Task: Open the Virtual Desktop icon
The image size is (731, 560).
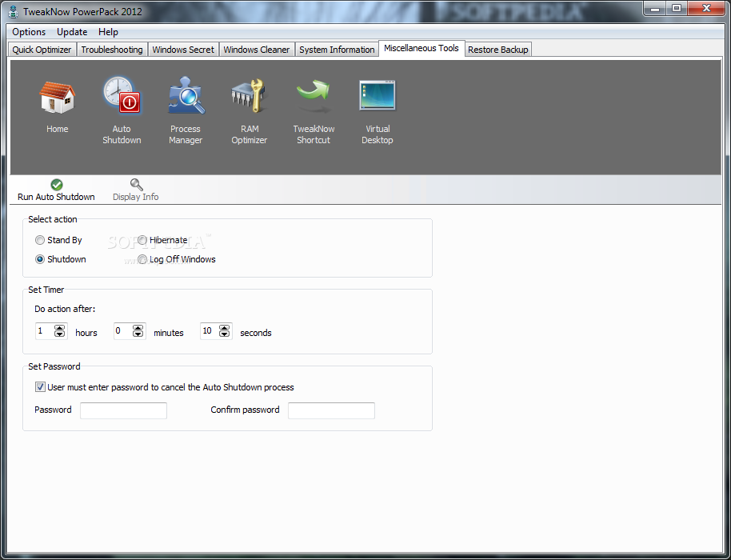Action: [x=377, y=95]
